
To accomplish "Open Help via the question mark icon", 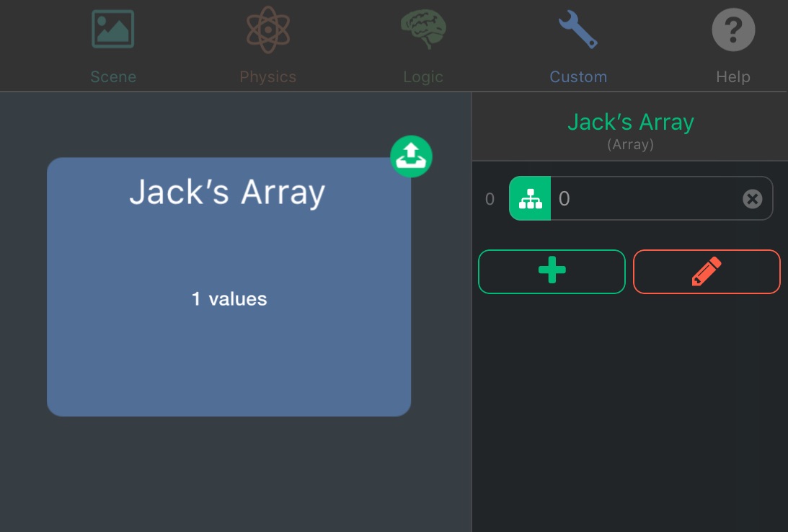I will tap(733, 30).
